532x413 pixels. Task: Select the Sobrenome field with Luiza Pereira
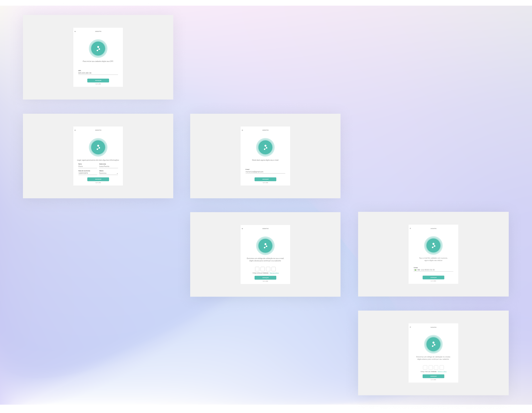click(x=108, y=166)
